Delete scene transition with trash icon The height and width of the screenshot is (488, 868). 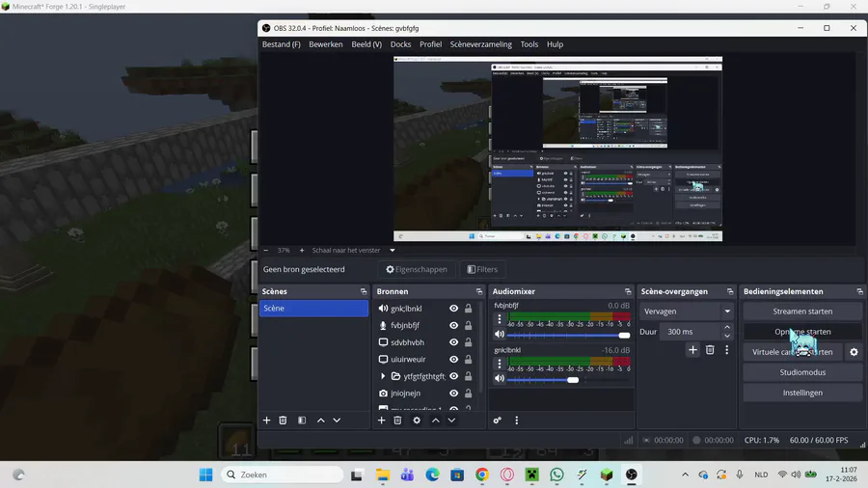[x=710, y=350]
